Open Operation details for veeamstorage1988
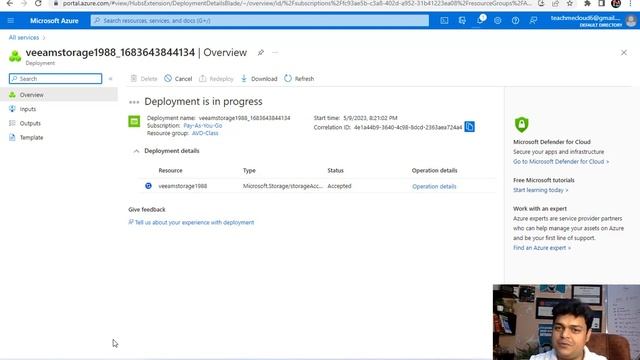640x360 pixels. pos(434,187)
